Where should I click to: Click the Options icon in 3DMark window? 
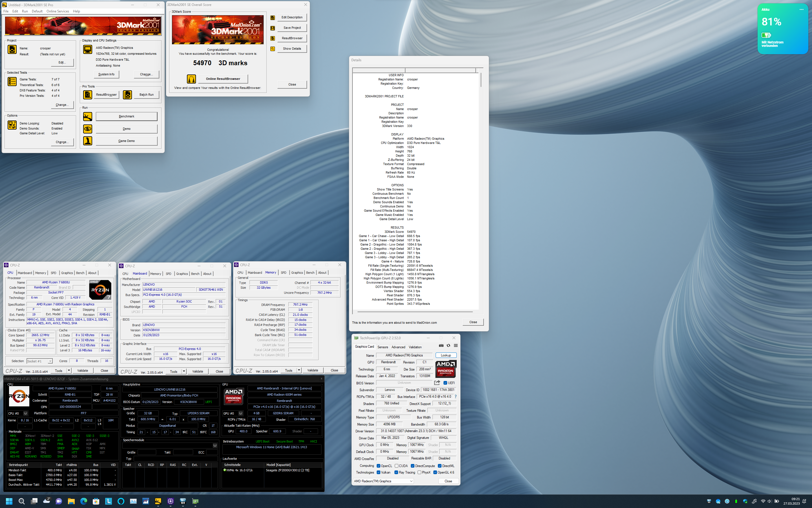pos(12,125)
